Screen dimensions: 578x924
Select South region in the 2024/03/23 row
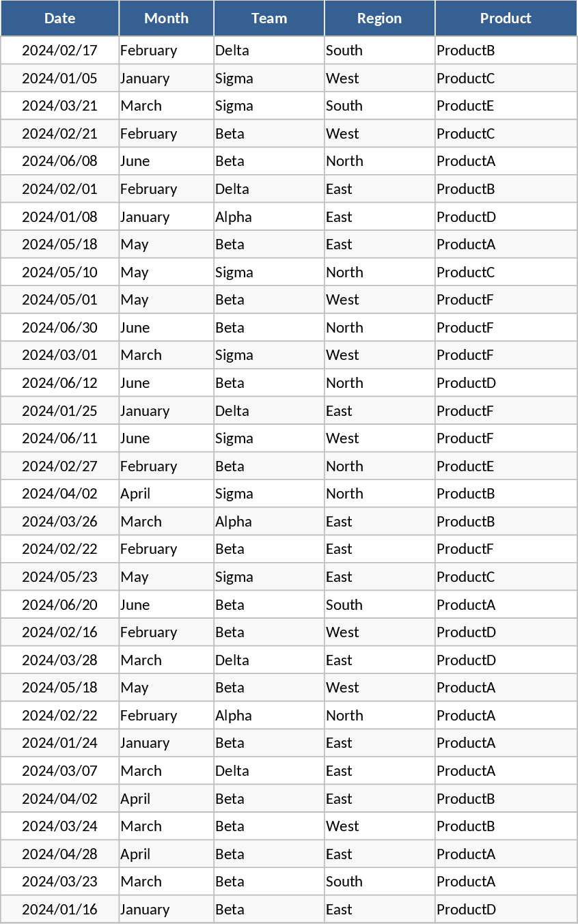pyautogui.click(x=344, y=882)
